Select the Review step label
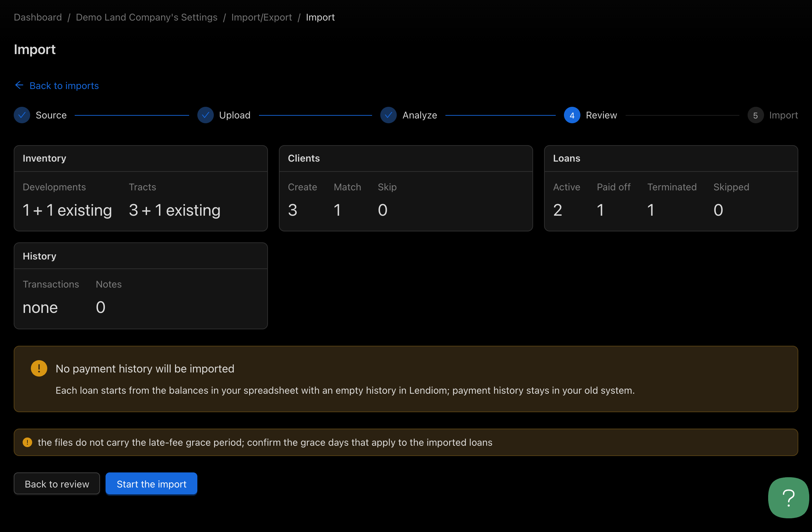The image size is (812, 532). tap(601, 115)
